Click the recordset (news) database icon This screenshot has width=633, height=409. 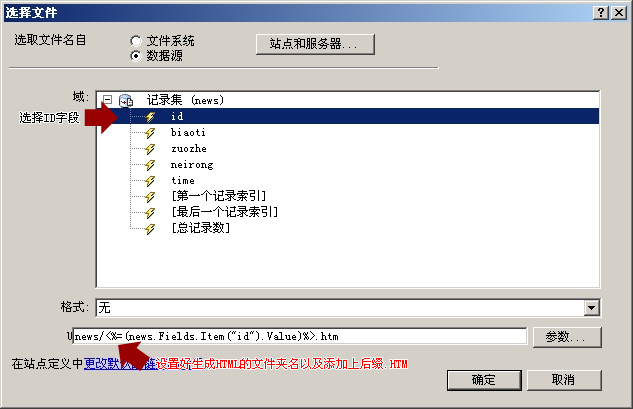click(126, 100)
